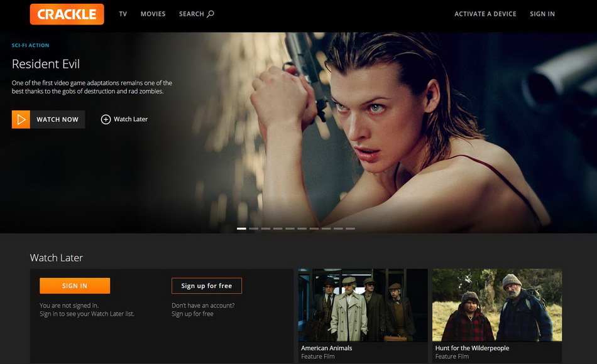Open the TV section
Screen dimensions: 597x364
coord(123,13)
